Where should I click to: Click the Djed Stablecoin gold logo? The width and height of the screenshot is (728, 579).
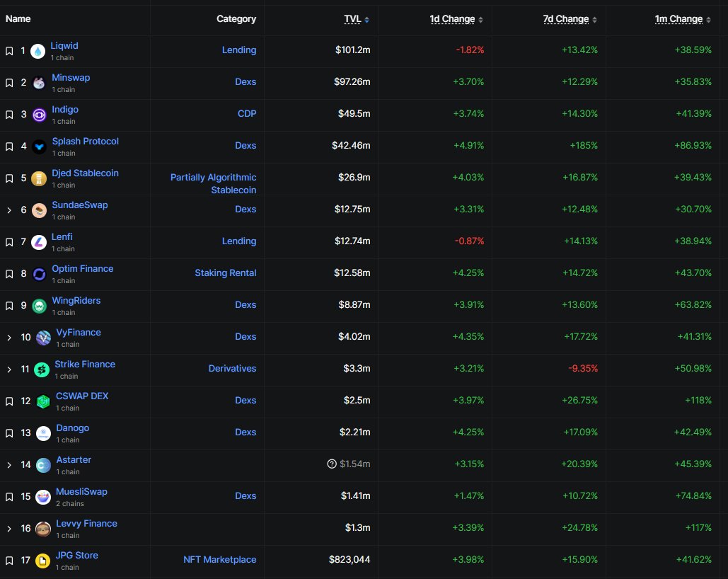pos(39,178)
